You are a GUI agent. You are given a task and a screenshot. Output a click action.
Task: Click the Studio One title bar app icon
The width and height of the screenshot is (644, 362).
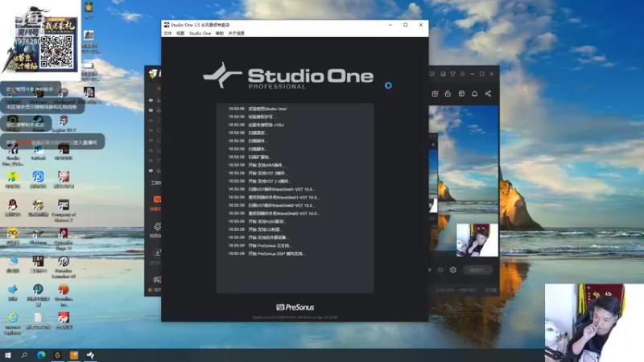[167, 25]
